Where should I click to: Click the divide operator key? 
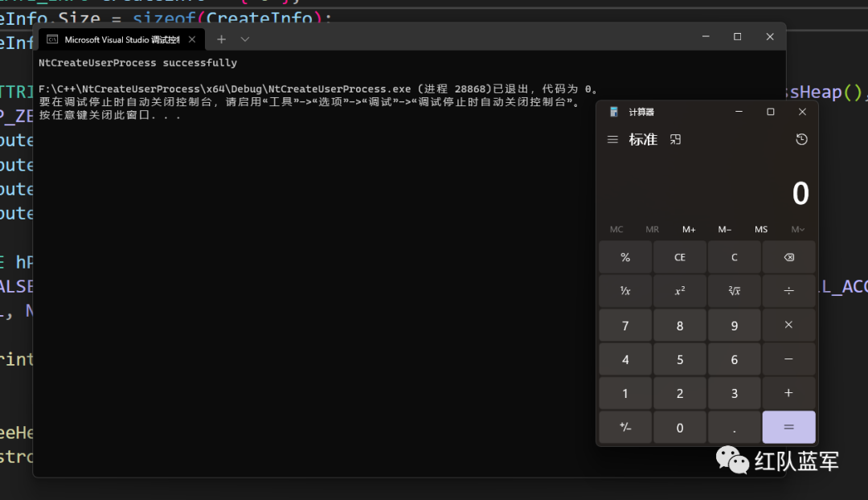pyautogui.click(x=789, y=291)
